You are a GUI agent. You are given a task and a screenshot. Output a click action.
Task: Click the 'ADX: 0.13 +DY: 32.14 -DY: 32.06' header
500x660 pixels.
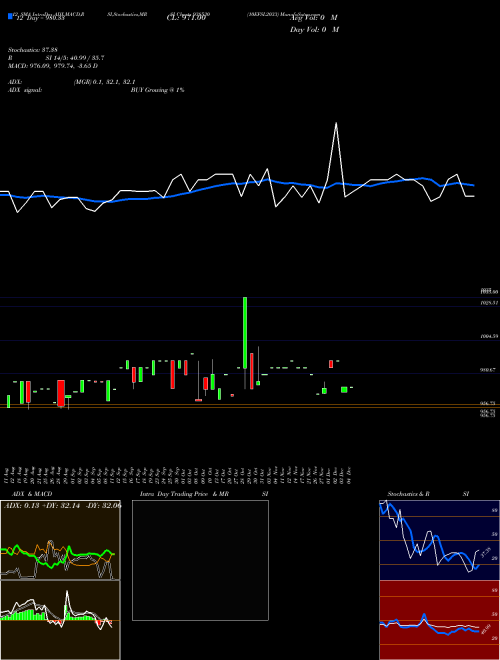click(62, 506)
